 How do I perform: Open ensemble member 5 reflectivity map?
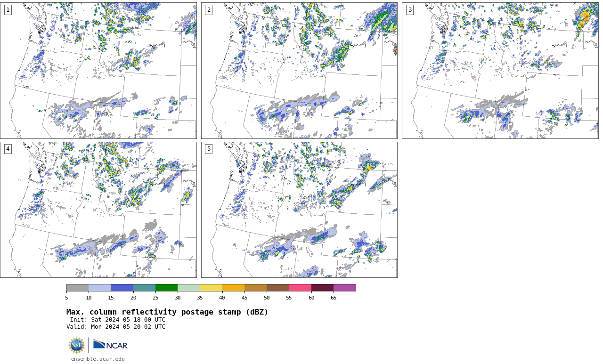point(299,210)
